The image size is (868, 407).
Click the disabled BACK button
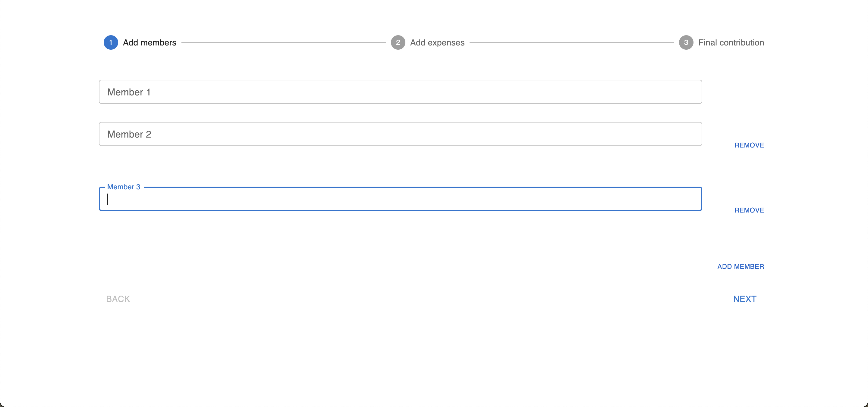click(118, 299)
